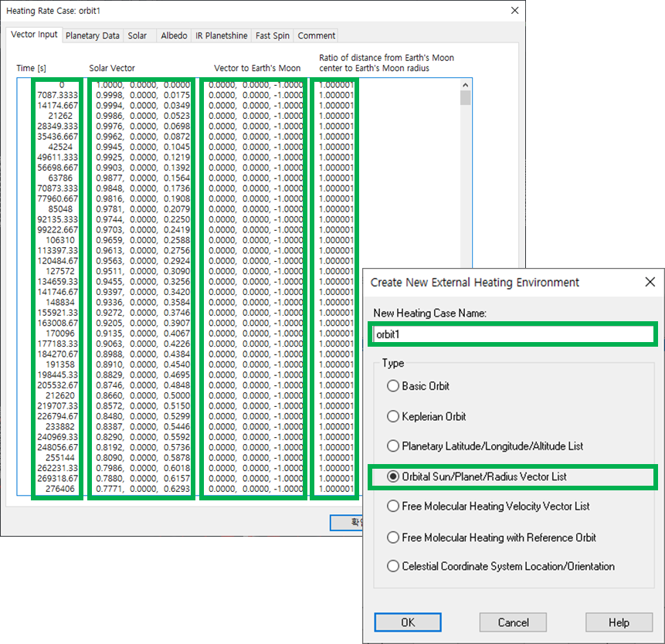The width and height of the screenshot is (665, 644).
Task: Click the vector list scrollbar thumb
Action: point(465,98)
